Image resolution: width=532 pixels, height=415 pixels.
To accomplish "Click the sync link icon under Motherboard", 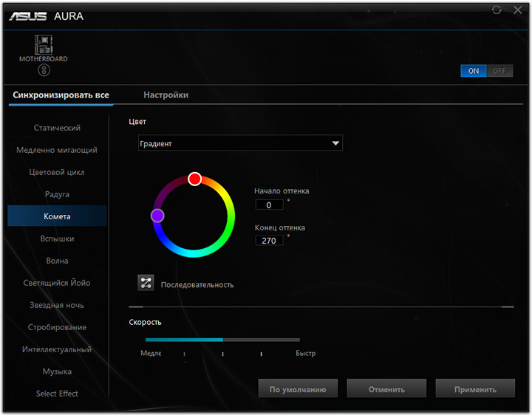I will coord(44,70).
